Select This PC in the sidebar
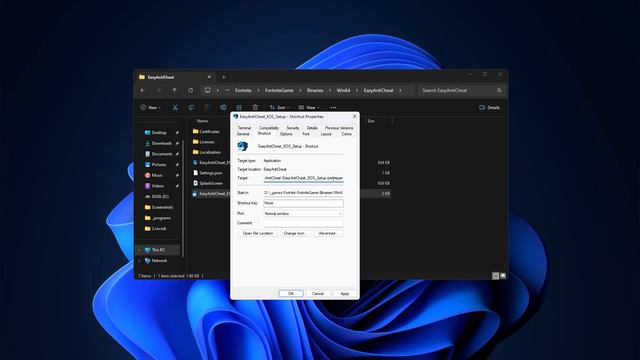 [158, 250]
